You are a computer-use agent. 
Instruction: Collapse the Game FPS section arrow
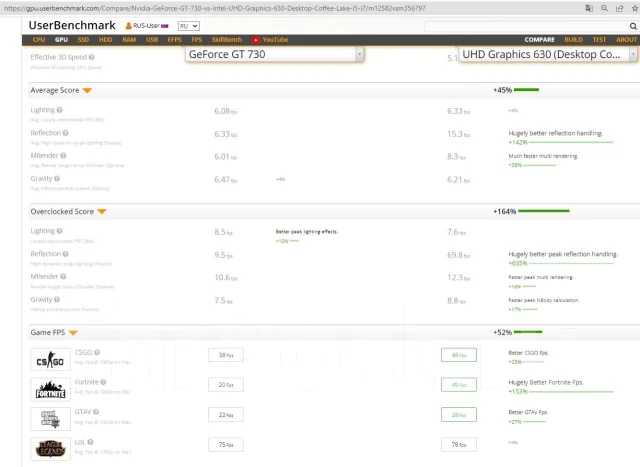pyautogui.click(x=73, y=333)
